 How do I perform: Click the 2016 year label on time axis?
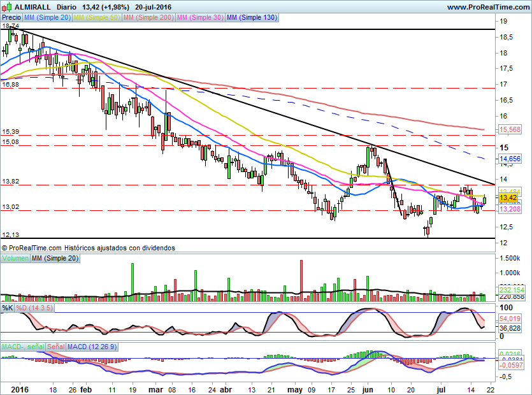click(19, 389)
